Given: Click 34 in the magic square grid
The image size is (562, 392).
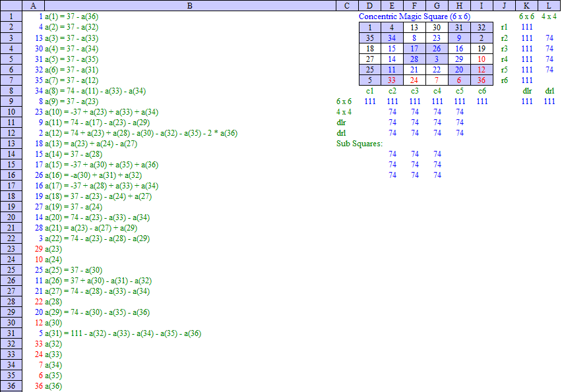Looking at the screenshot, I should point(392,38).
